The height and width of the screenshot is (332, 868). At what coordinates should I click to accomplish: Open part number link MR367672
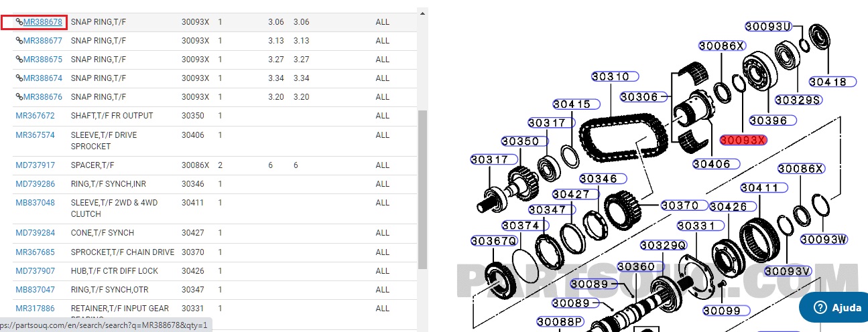[x=35, y=116]
